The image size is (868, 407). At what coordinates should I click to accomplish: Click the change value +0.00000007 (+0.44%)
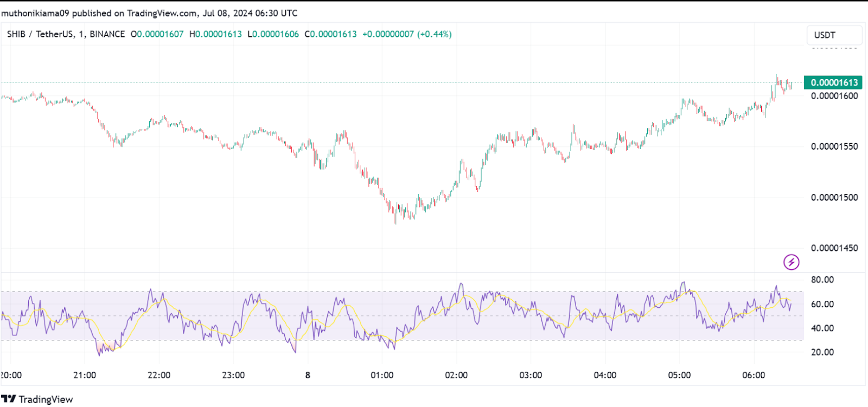click(x=407, y=34)
